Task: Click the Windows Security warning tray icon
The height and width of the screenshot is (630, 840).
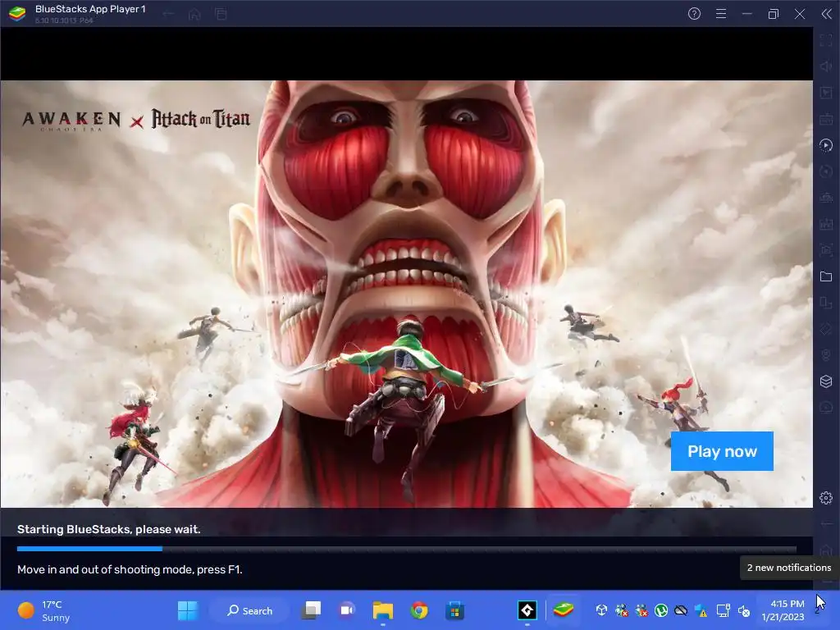Action: pyautogui.click(x=701, y=610)
